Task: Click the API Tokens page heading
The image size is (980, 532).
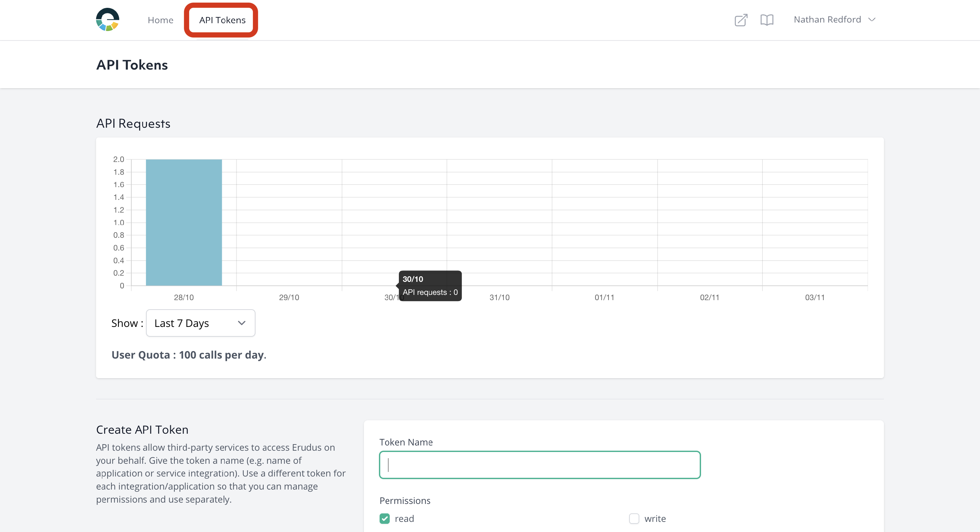Action: (132, 65)
